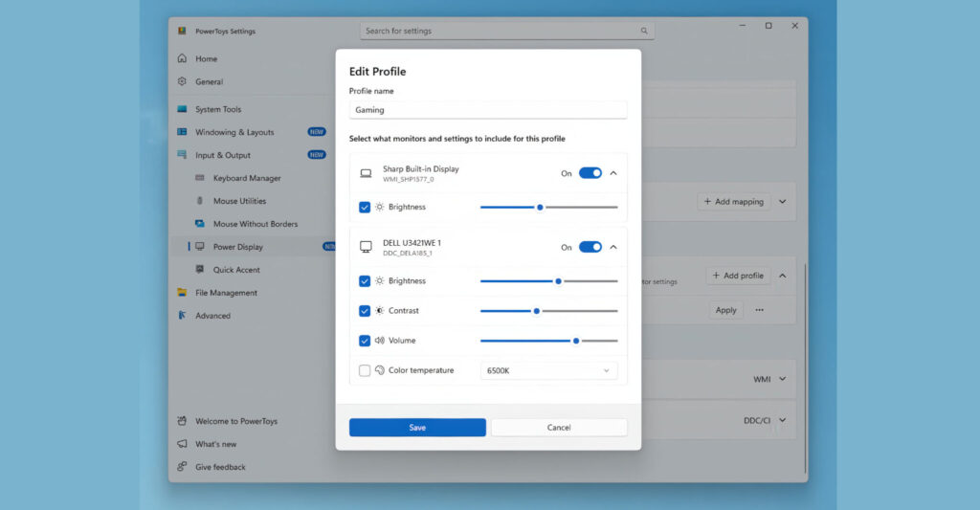Open File Management folder icon
Viewport: 980px width, 510px height.
pyautogui.click(x=182, y=293)
